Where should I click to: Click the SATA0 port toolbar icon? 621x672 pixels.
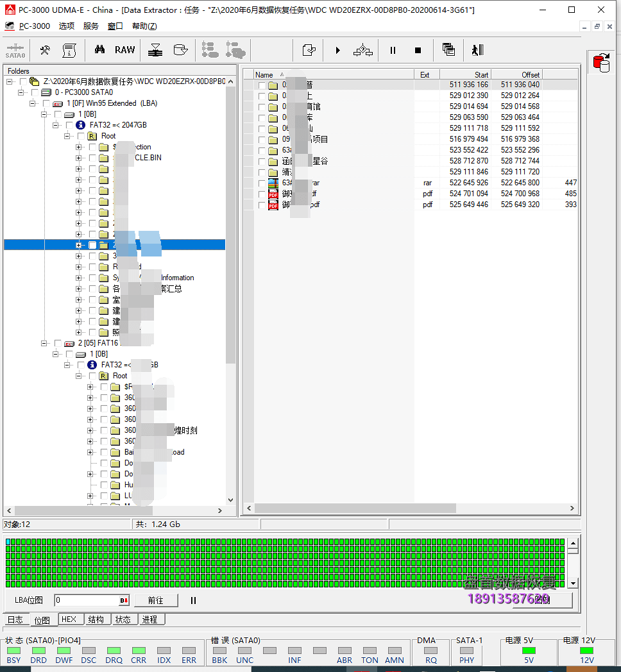coord(15,51)
